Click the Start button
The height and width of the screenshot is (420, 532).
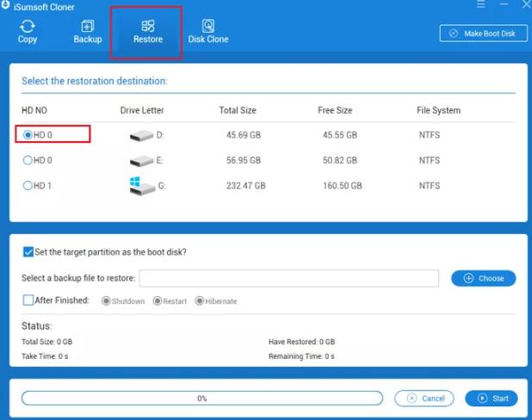pyautogui.click(x=492, y=398)
